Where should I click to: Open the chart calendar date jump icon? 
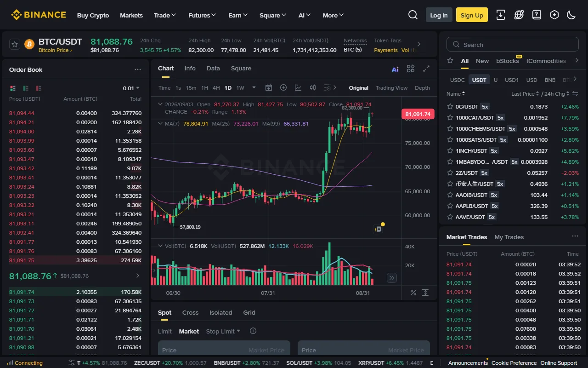click(x=269, y=87)
